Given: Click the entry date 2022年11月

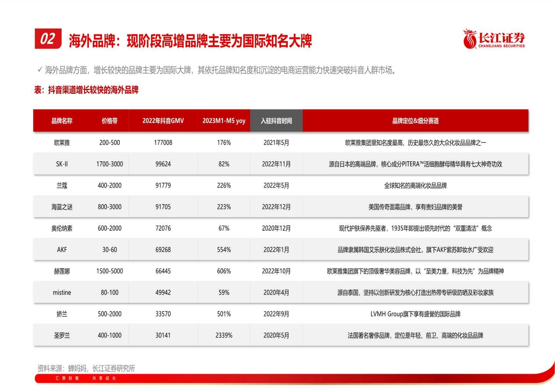Looking at the screenshot, I should coord(276,164).
